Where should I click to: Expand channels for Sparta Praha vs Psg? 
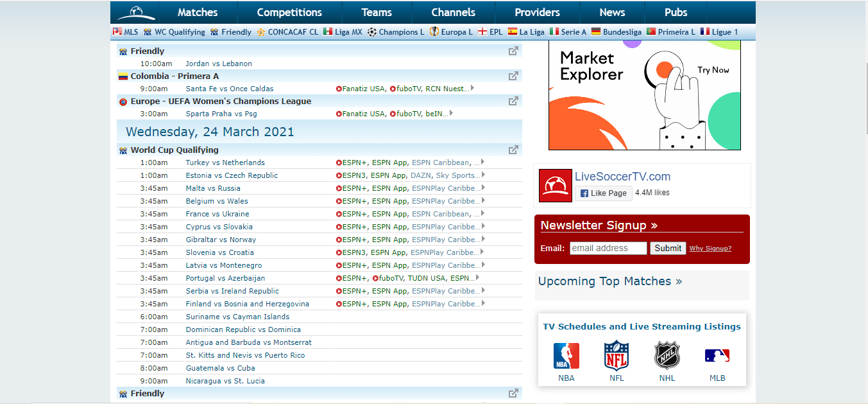click(x=451, y=113)
